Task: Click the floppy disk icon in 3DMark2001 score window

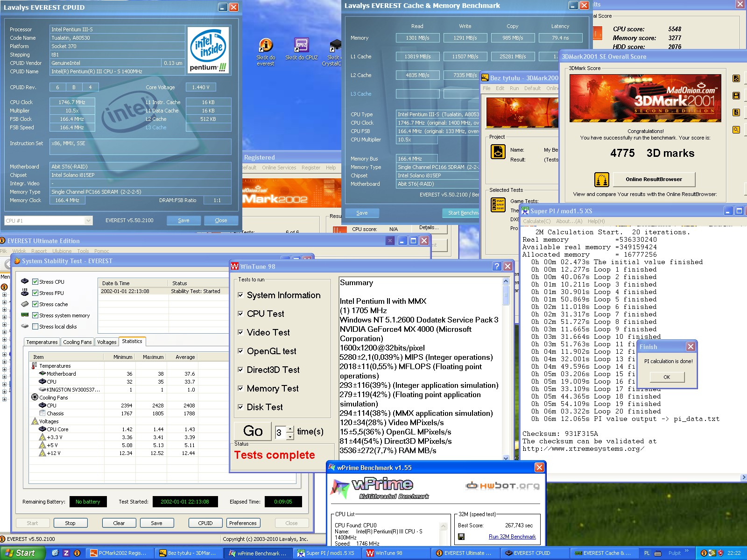Action: click(736, 95)
